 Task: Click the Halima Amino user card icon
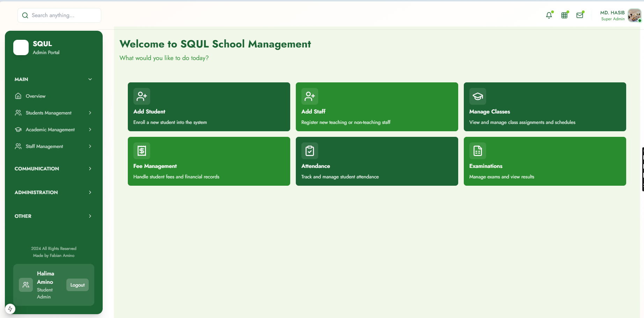(x=26, y=285)
